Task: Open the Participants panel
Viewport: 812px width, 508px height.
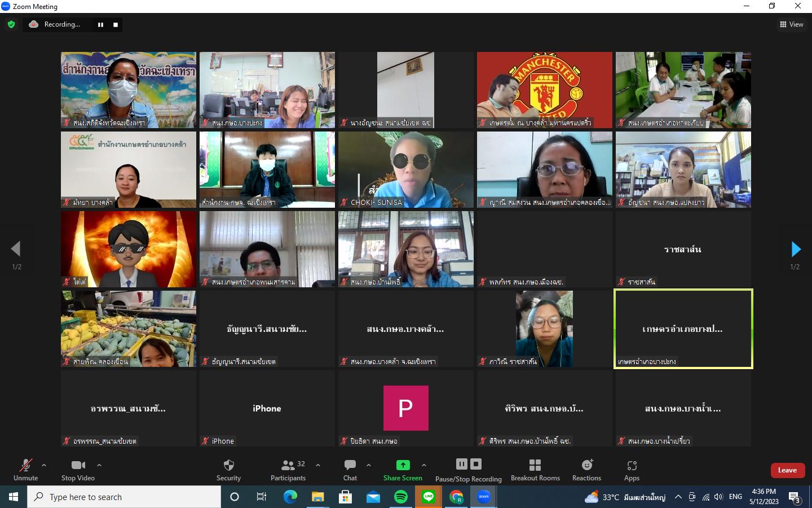Action: tap(288, 466)
